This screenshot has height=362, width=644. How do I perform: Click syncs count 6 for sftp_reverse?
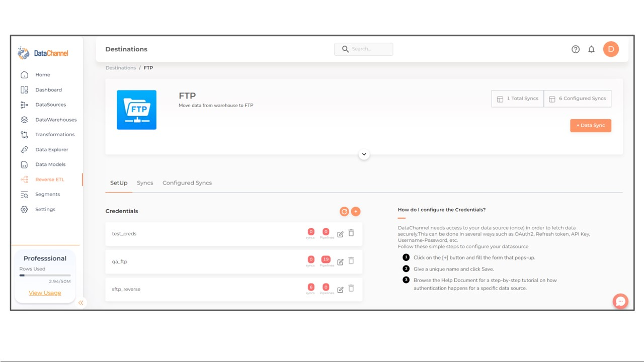311,287
